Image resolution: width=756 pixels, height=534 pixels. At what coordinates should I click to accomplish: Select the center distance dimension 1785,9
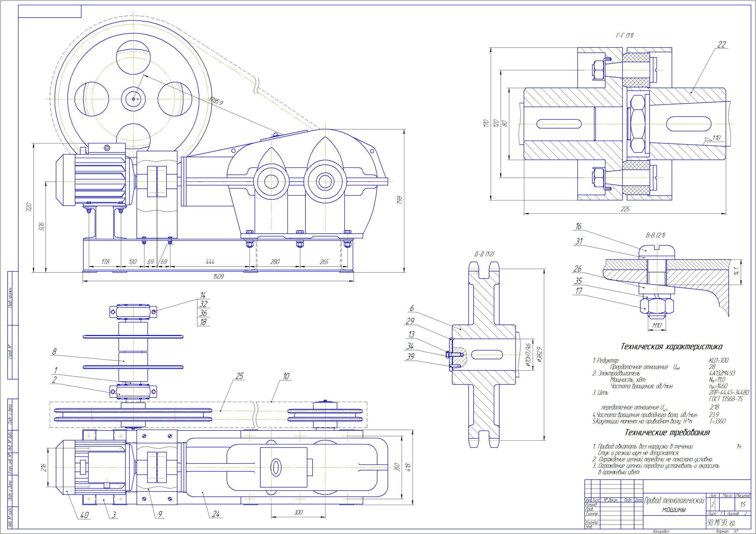pos(216,101)
